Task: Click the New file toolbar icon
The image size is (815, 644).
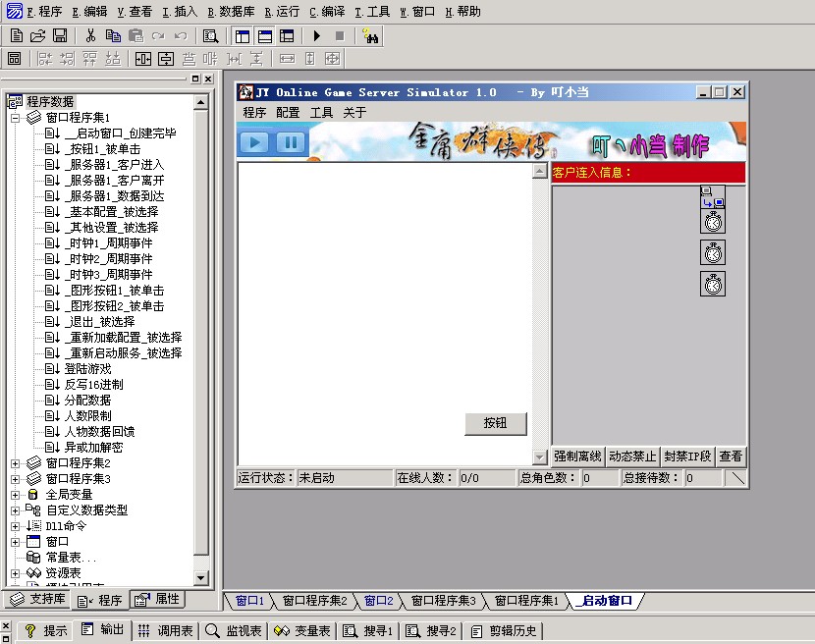Action: click(x=16, y=36)
